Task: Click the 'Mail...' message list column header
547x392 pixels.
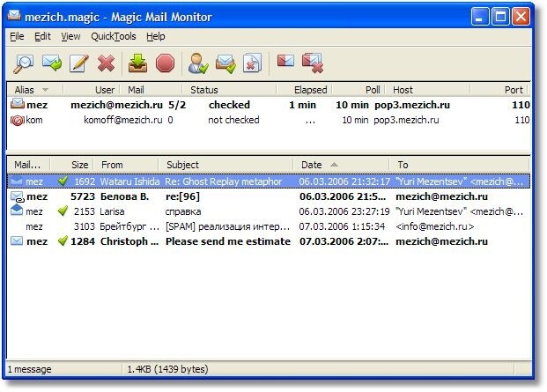Action: (27, 165)
